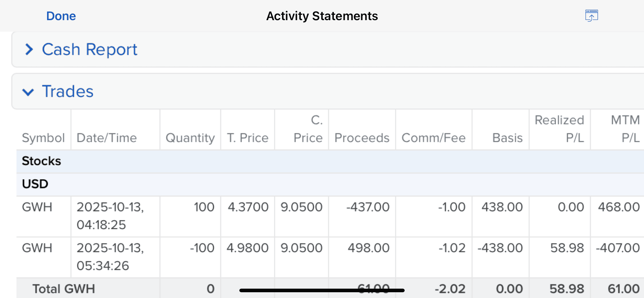
Task: Open the Cash Report heading
Action: click(89, 50)
